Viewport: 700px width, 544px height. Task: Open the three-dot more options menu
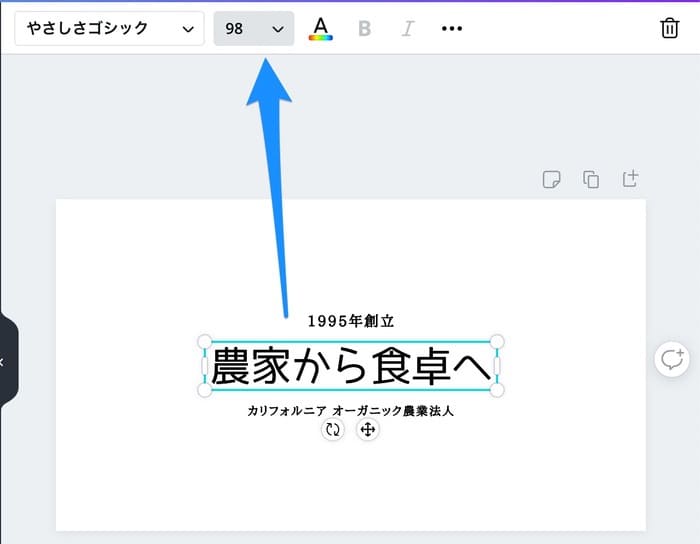click(452, 29)
